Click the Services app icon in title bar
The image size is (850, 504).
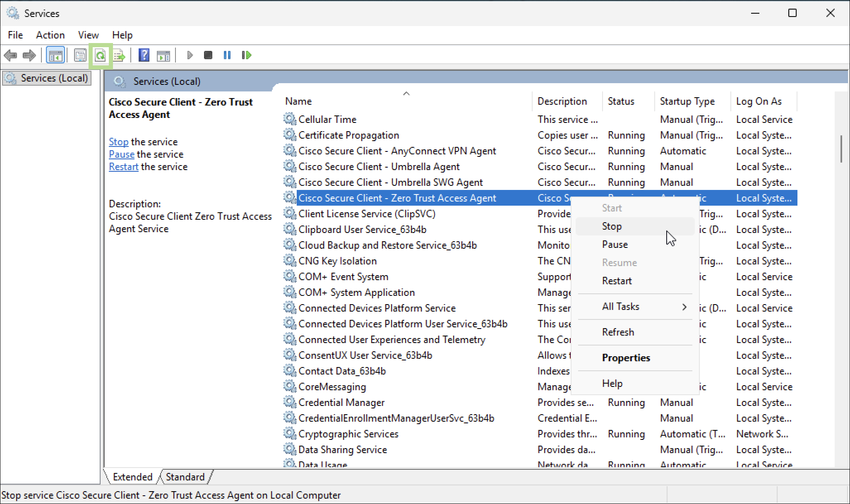click(x=13, y=13)
